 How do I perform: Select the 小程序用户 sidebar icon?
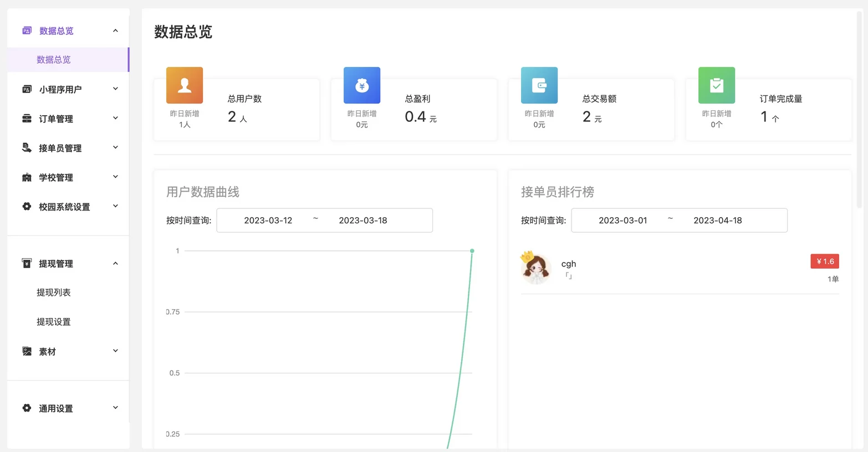pos(26,89)
